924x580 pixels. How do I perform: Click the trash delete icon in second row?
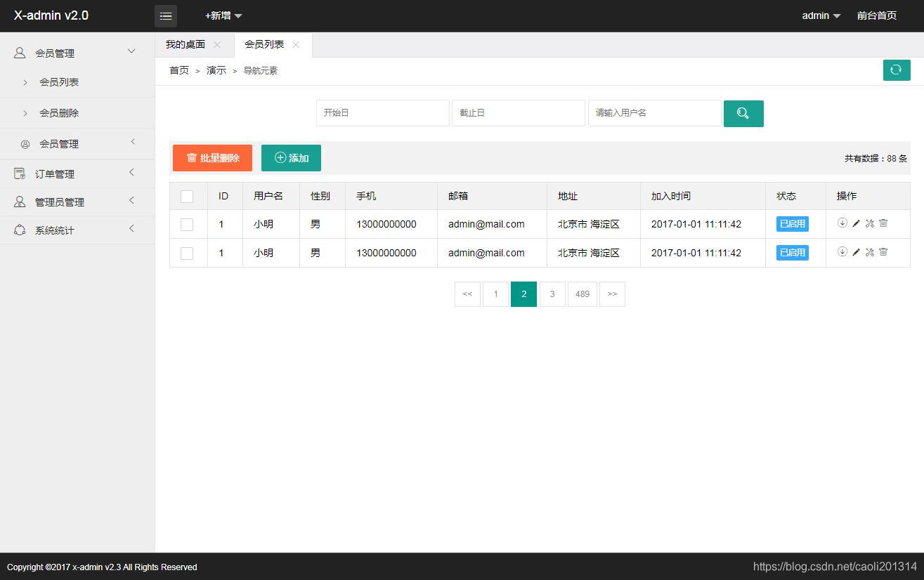click(x=883, y=252)
